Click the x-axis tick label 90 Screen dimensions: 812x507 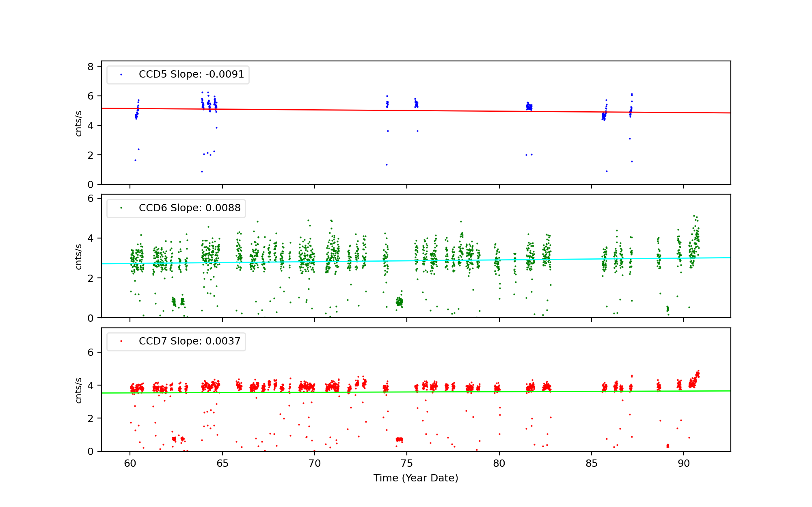tap(684, 464)
